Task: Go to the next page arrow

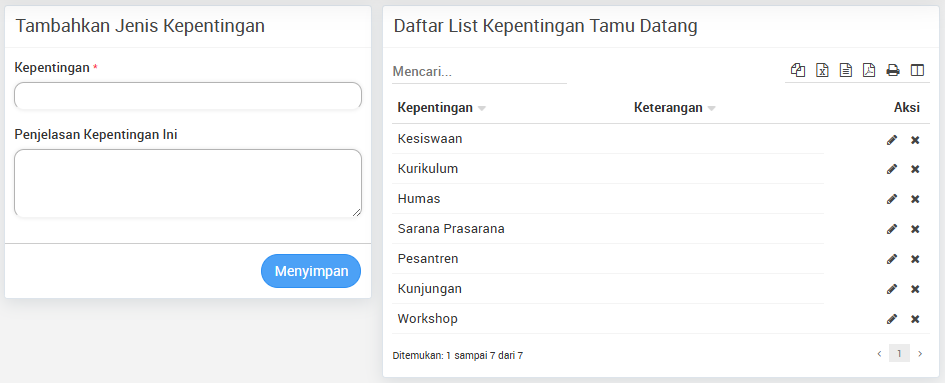Action: 920,353
